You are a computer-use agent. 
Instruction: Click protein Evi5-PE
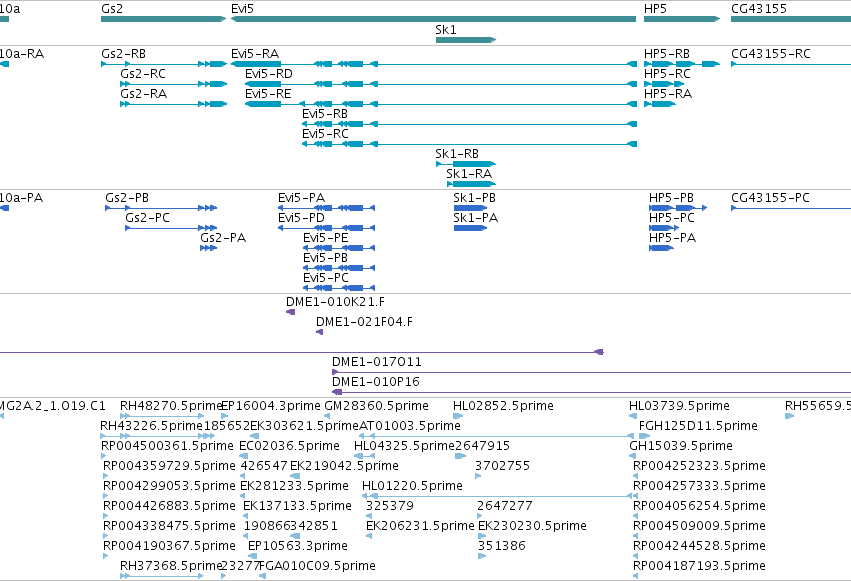[x=339, y=248]
